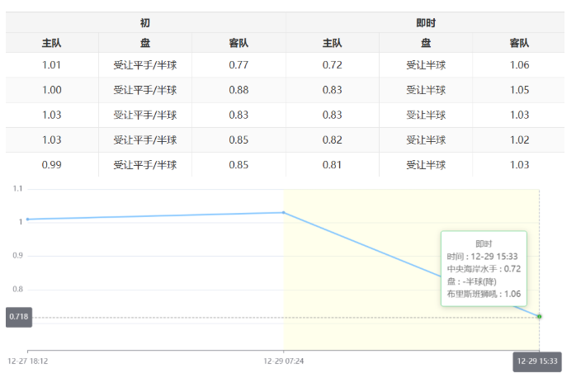Click the 即时 tooltip box on the chart

click(484, 268)
